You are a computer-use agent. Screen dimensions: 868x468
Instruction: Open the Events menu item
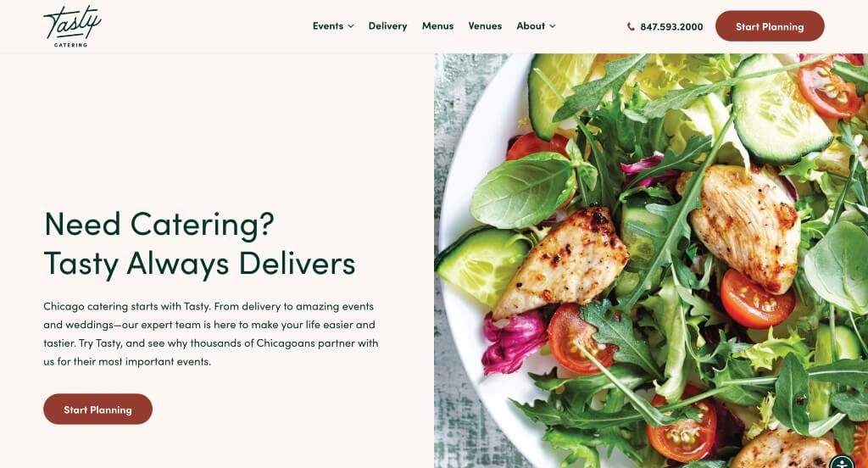pyautogui.click(x=328, y=26)
